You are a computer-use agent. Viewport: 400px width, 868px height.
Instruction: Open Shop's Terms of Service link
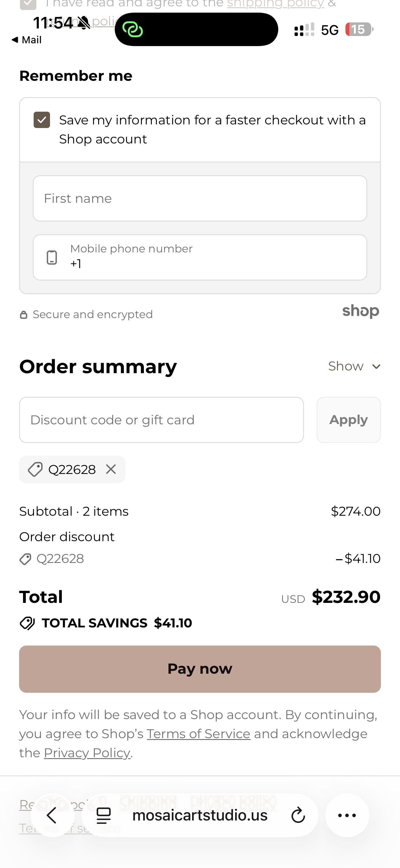(x=198, y=734)
